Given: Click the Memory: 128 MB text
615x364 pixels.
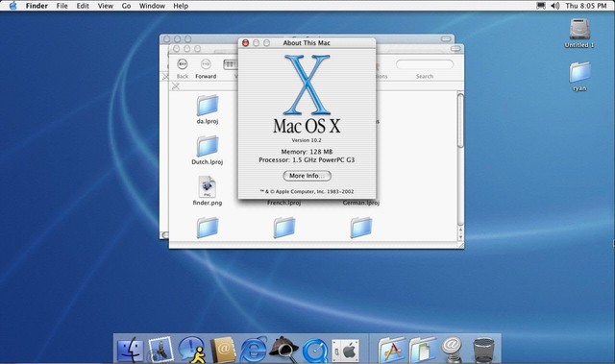Looking at the screenshot, I should click(307, 151).
